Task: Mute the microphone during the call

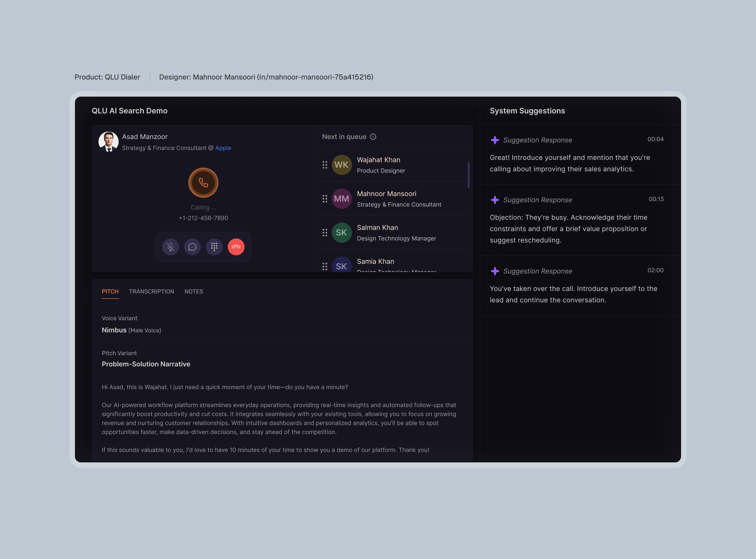Action: [x=170, y=247]
